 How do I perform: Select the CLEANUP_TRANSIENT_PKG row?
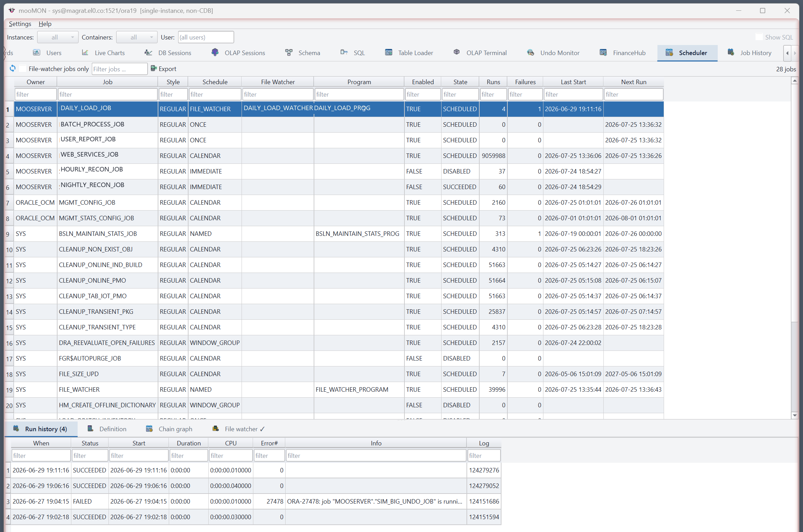[x=339, y=311]
